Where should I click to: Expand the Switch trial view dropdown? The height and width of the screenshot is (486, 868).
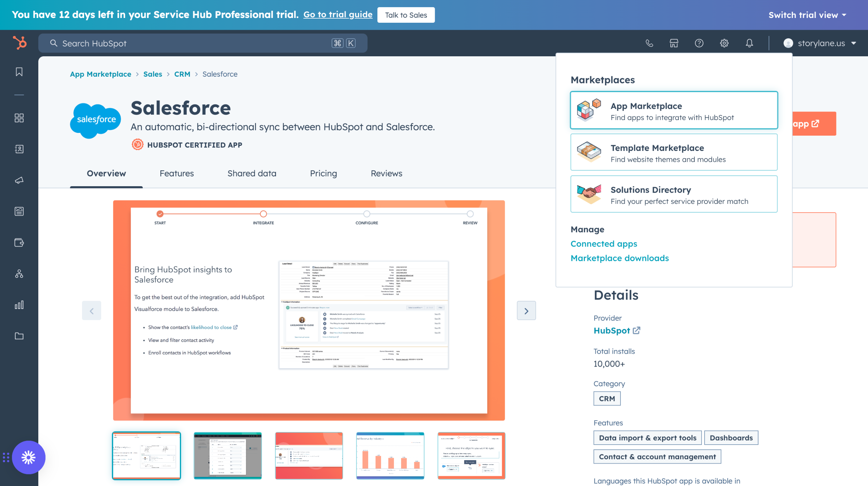tap(807, 15)
